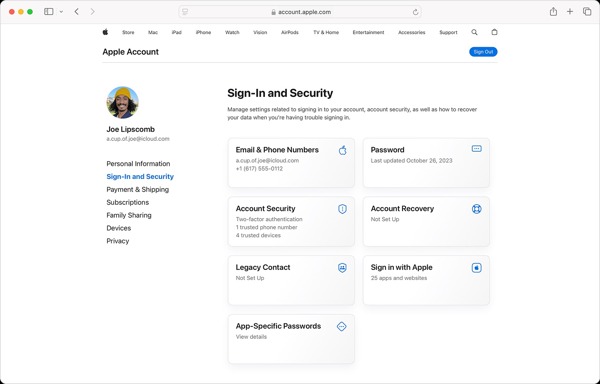
Task: Reload the page with refresh icon
Action: (415, 12)
